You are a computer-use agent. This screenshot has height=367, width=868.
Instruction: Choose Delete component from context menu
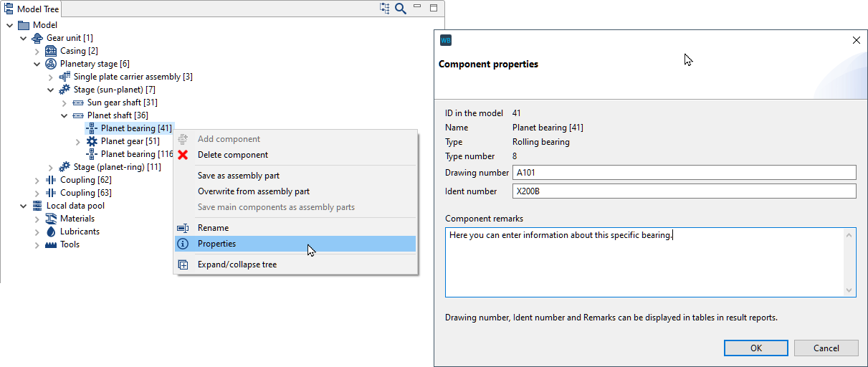[x=295, y=155]
